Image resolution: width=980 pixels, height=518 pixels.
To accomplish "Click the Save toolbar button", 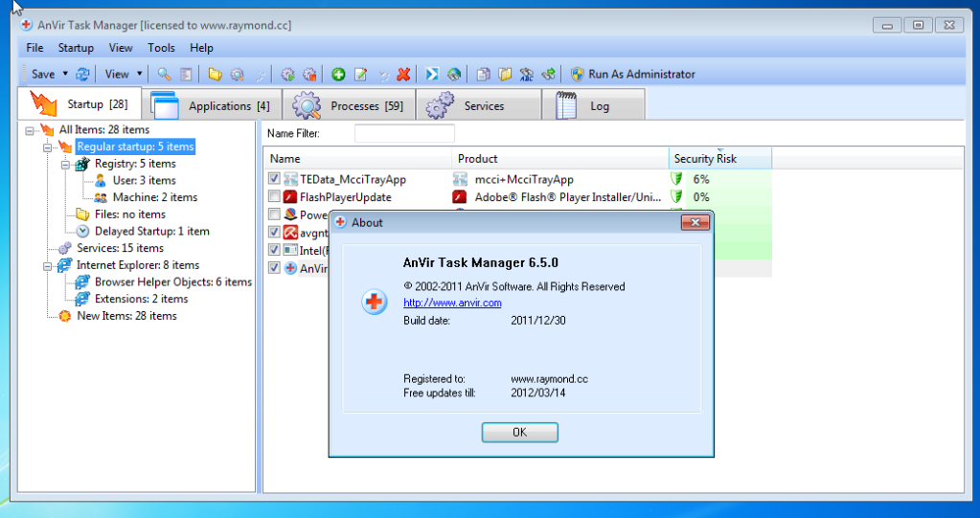I will tap(43, 75).
